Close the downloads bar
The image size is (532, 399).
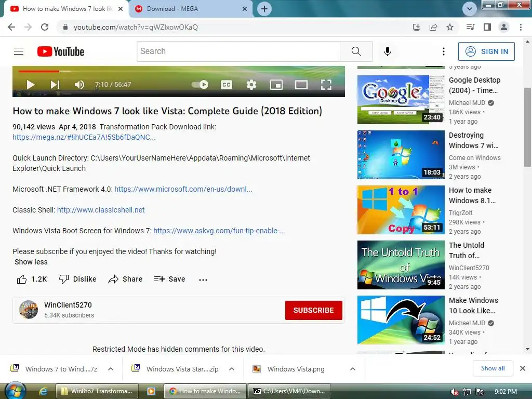523,368
